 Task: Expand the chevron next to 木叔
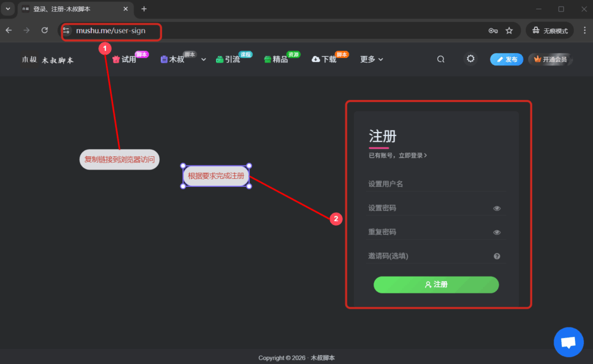click(203, 59)
